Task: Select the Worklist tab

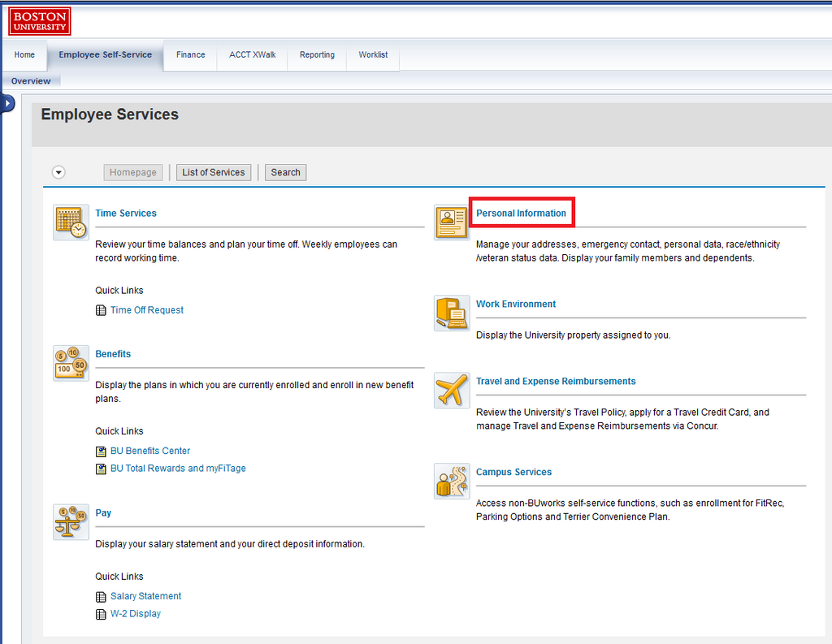Action: pos(373,54)
